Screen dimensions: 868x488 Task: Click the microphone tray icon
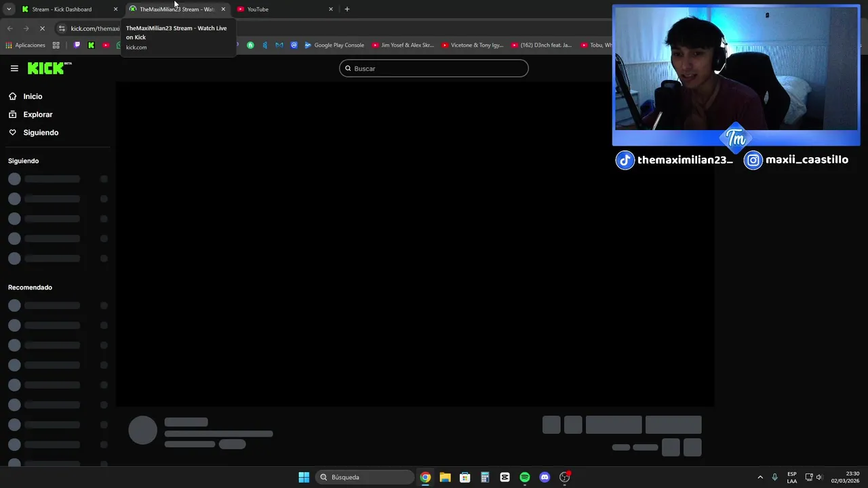point(774,477)
